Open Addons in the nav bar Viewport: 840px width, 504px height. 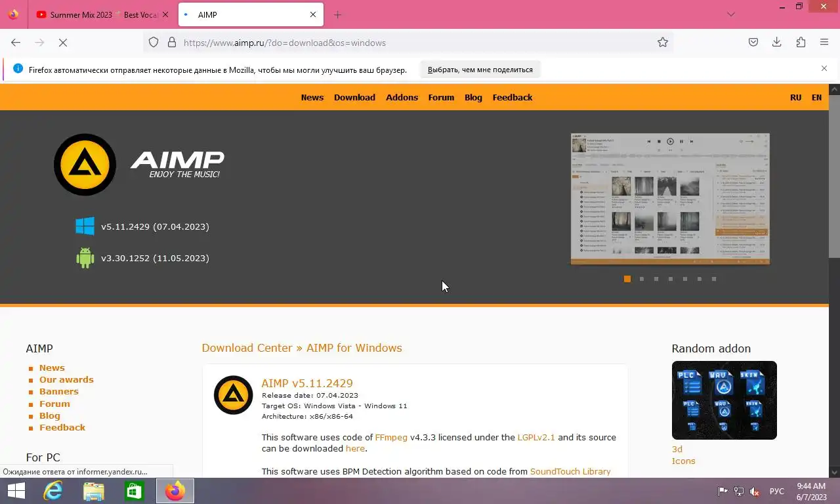pyautogui.click(x=402, y=97)
